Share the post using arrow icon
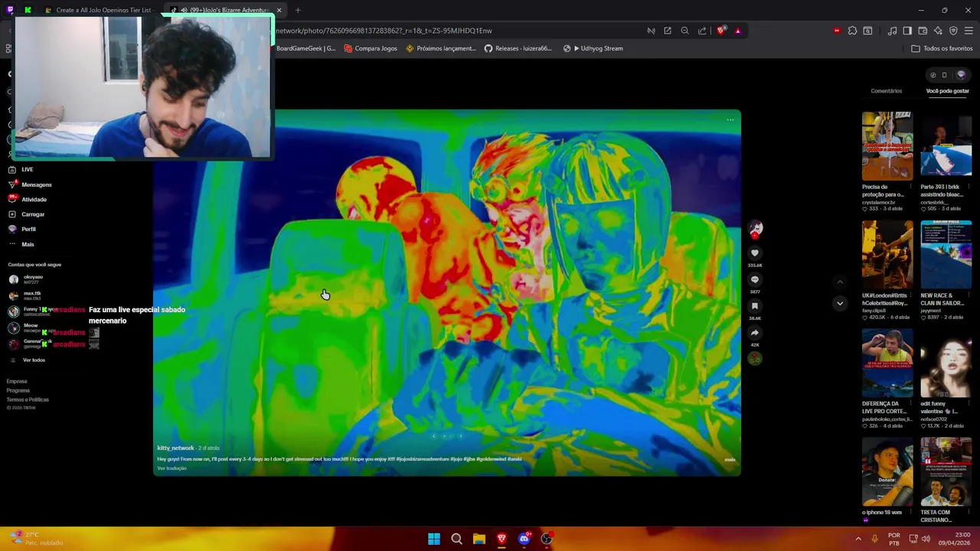The image size is (980, 551). [754, 332]
